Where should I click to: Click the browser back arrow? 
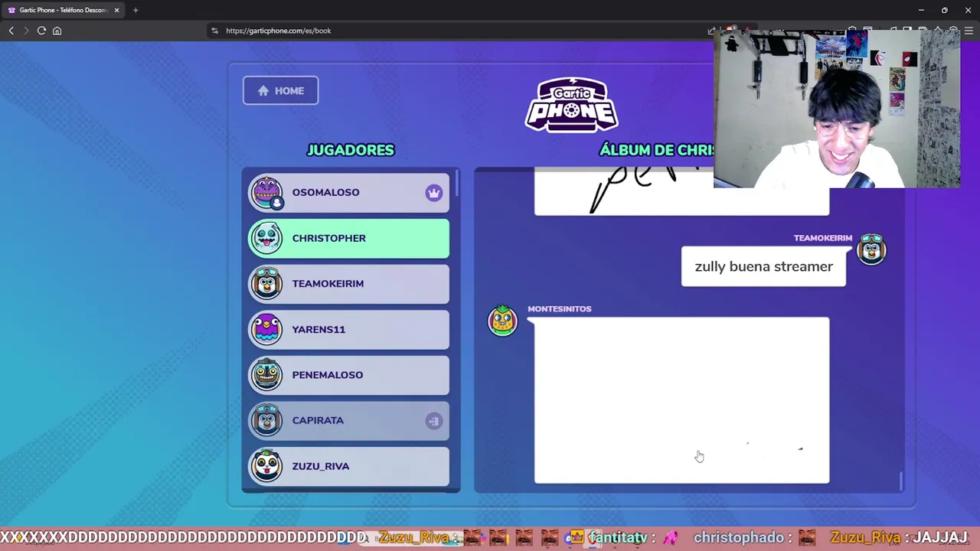tap(11, 31)
